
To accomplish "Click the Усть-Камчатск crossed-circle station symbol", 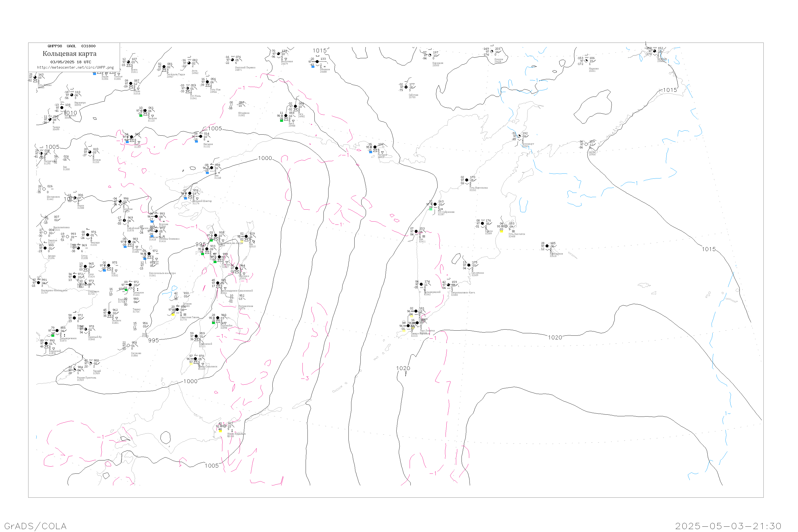I will 506,226.
